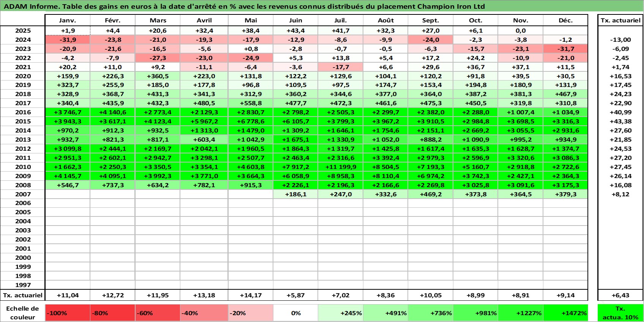Select the 'Echelle de couleur' label
Image resolution: width=644 pixels, height=322 pixels.
coord(23,313)
